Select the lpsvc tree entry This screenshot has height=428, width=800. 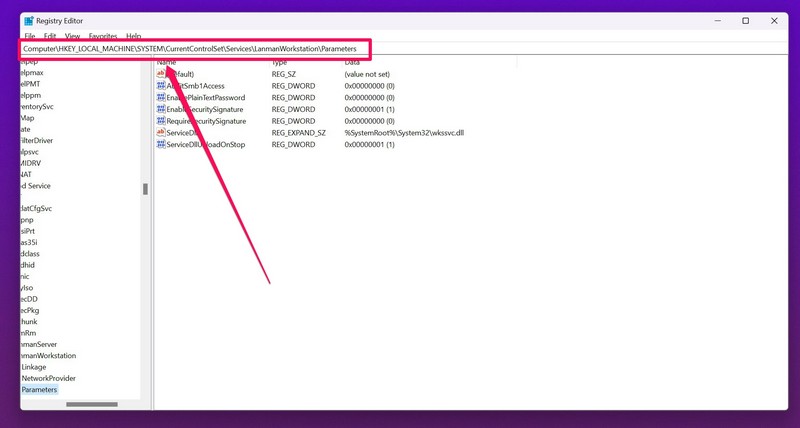[30, 152]
